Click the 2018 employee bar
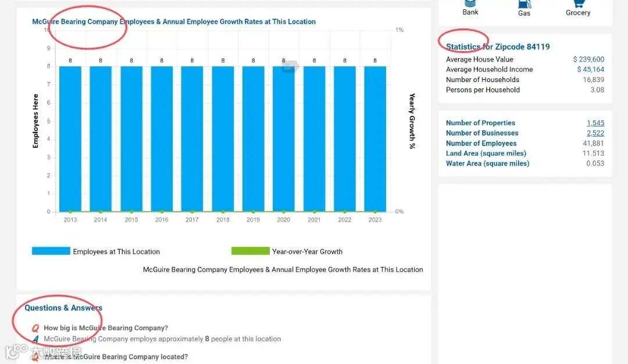This screenshot has width=628, height=364. pos(223,139)
